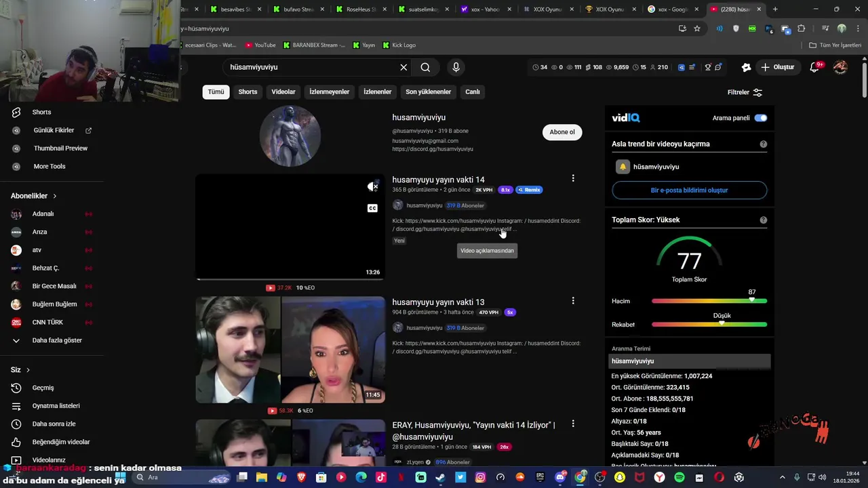The image size is (868, 488).
Task: Click the vidIQ chat bubble icon
Action: (x=718, y=67)
